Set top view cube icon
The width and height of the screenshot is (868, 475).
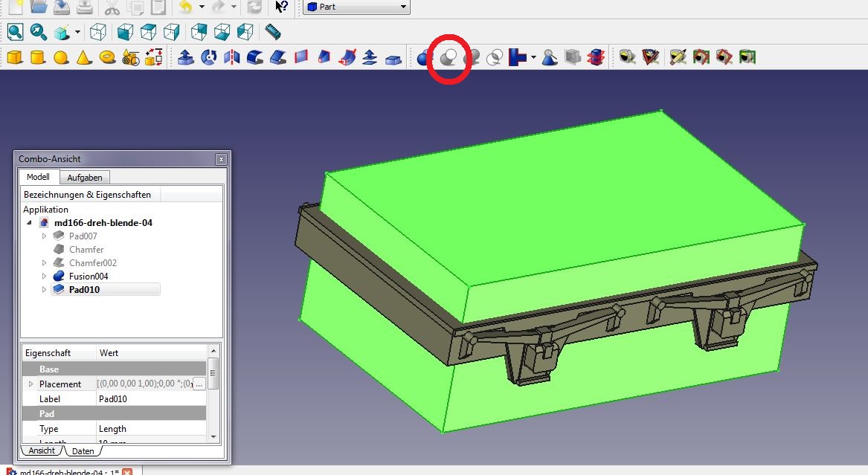[148, 32]
